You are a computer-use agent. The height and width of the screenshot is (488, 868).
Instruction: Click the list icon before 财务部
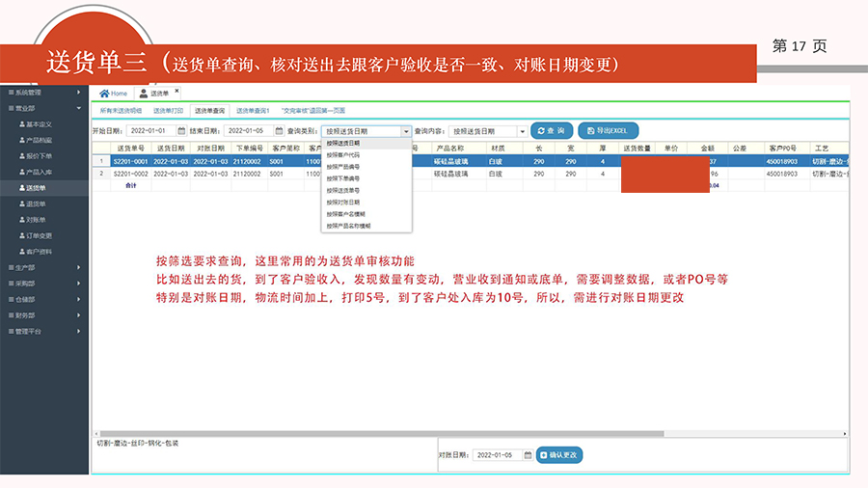[11, 315]
